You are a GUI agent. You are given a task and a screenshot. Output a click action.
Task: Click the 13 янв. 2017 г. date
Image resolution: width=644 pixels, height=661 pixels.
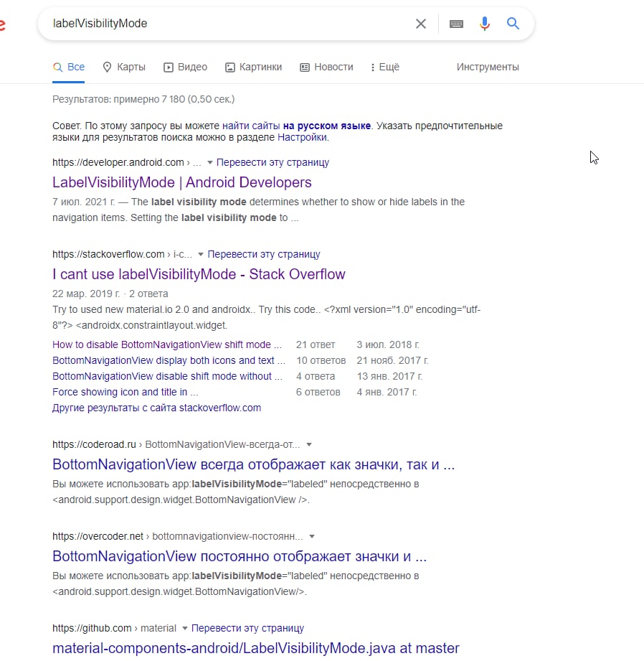coord(389,377)
